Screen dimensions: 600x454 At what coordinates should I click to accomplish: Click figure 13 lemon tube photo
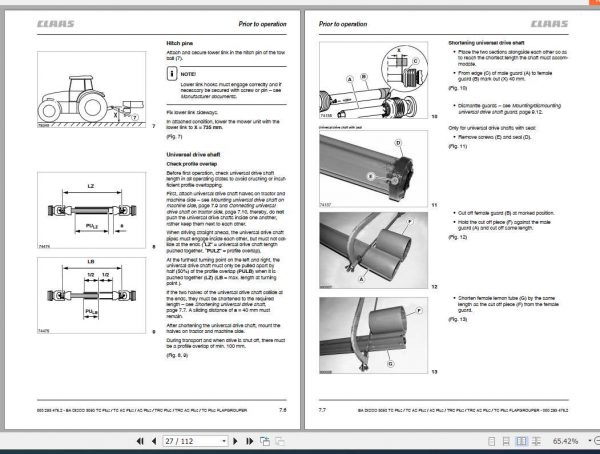[x=373, y=335]
